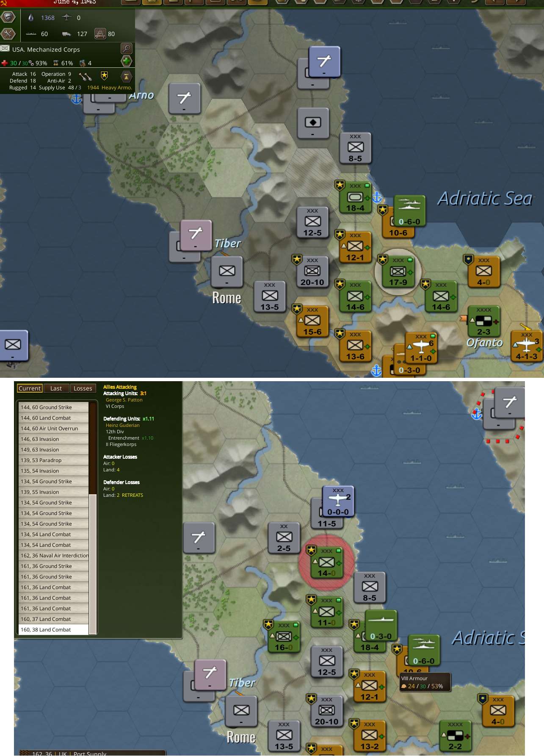Click the blue anchor port icon beside the 18-4 unit
Screen dimensions: 544x756
click(377, 197)
